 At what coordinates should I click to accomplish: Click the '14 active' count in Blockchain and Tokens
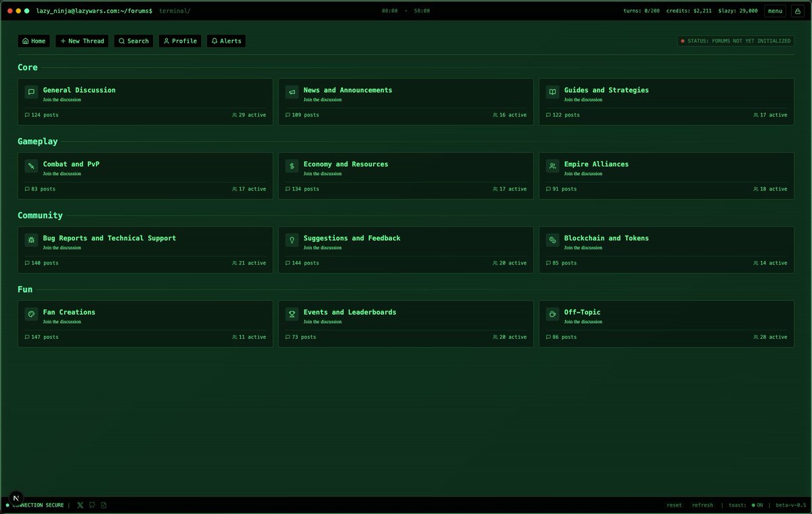tap(770, 263)
